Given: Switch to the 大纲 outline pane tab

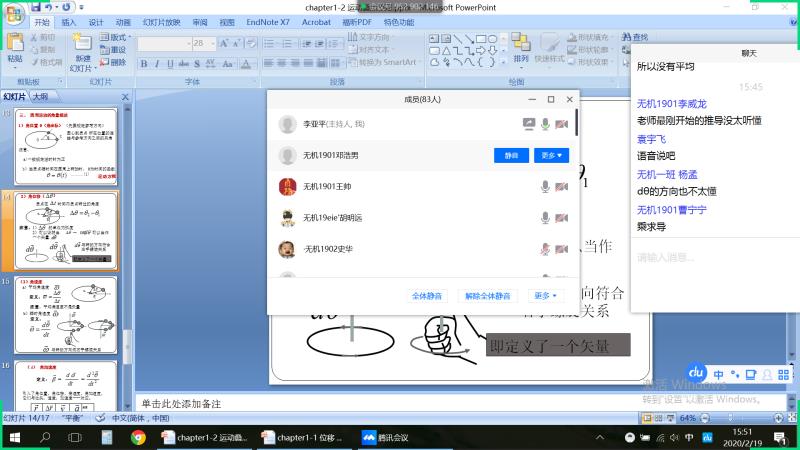Looking at the screenshot, I should pos(40,96).
